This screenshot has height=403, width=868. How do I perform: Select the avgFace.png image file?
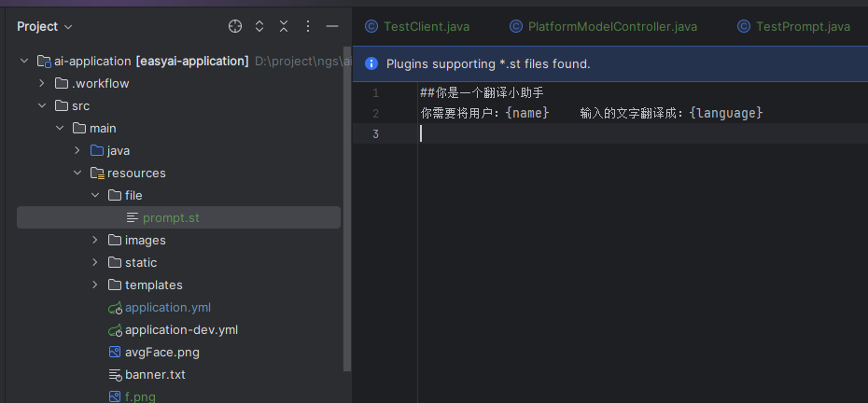(x=161, y=352)
